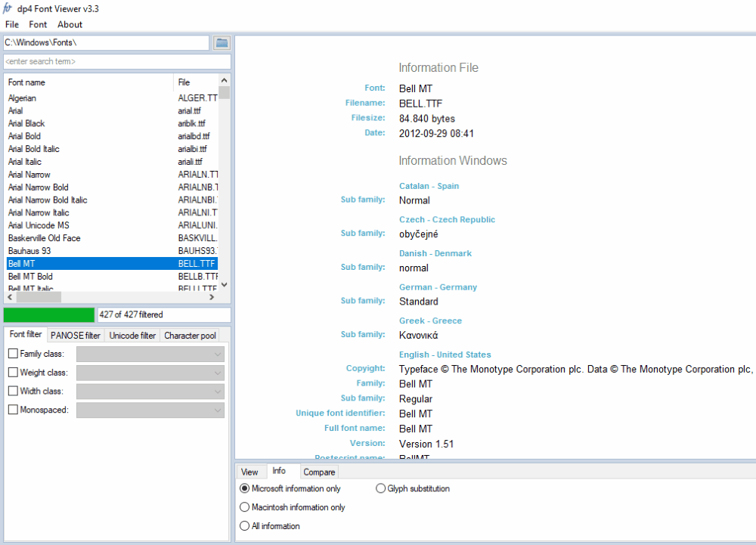Click the BELL.TTF filename value
This screenshot has width=756, height=545.
(x=420, y=104)
